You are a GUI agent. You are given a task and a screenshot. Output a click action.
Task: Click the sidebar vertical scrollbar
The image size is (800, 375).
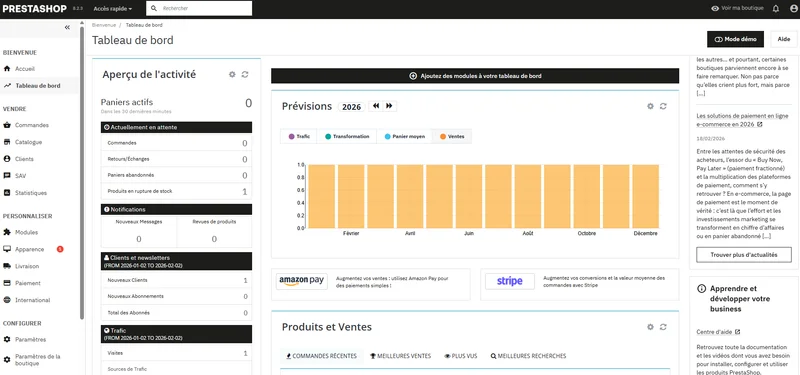tap(82, 173)
